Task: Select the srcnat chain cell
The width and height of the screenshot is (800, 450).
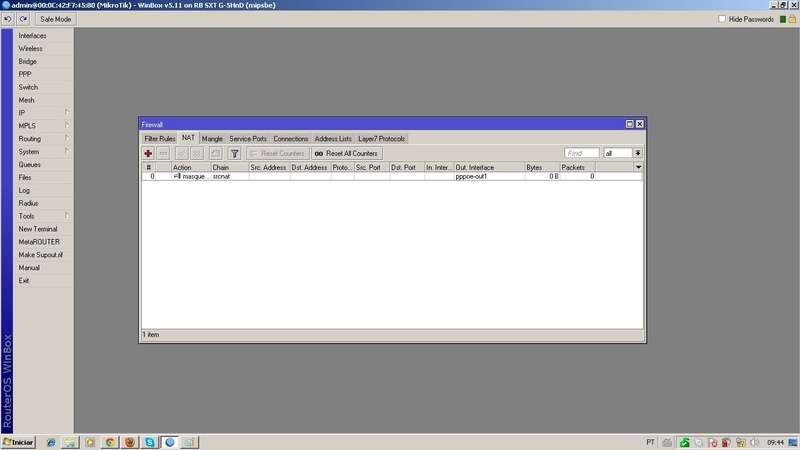Action: coord(230,176)
